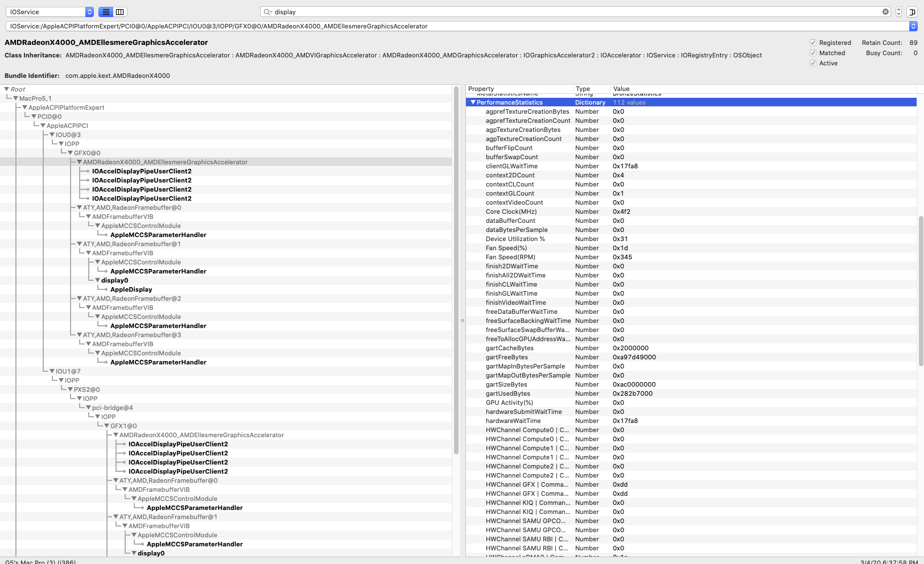Screen dimensions: 924x564
Task: Collapse the IOU1@7 node
Action: pos(52,371)
